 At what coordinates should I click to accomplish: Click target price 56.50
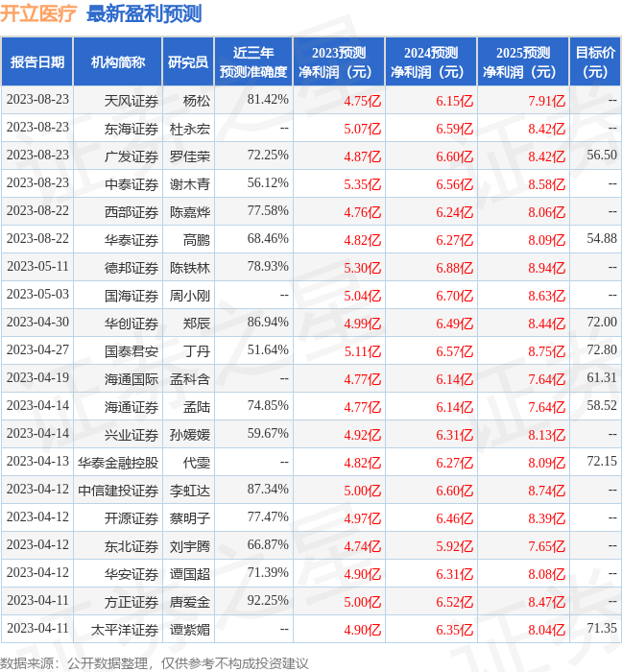tap(602, 156)
